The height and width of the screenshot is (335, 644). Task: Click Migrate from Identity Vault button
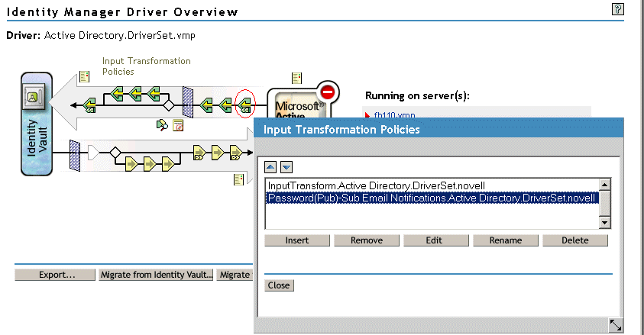click(156, 275)
